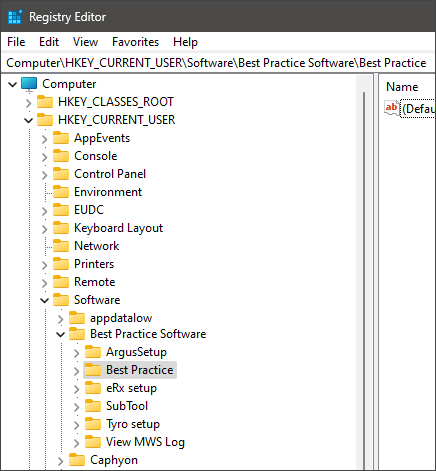The width and height of the screenshot is (436, 471).
Task: Collapse the Software key chevron
Action: 45,300
